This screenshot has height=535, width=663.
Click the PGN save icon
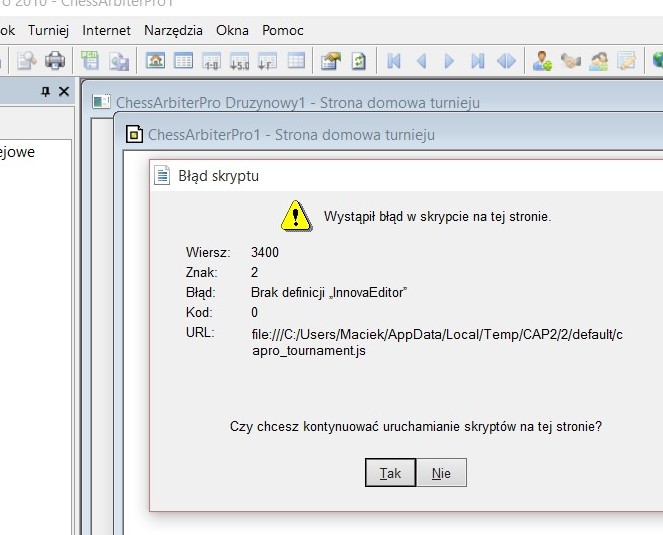click(x=90, y=60)
